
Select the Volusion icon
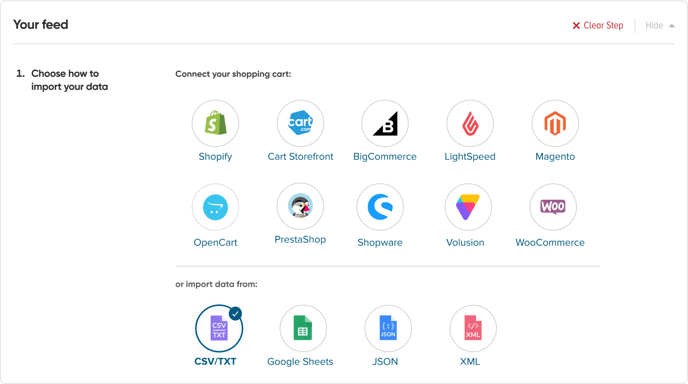[468, 207]
